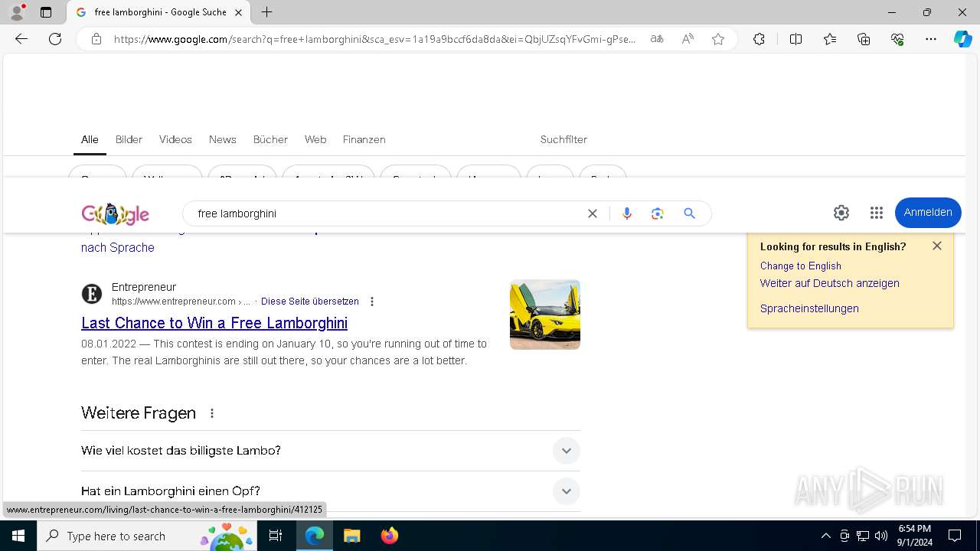Open Edge Settings and more menu
The image size is (980, 551).
(x=931, y=39)
